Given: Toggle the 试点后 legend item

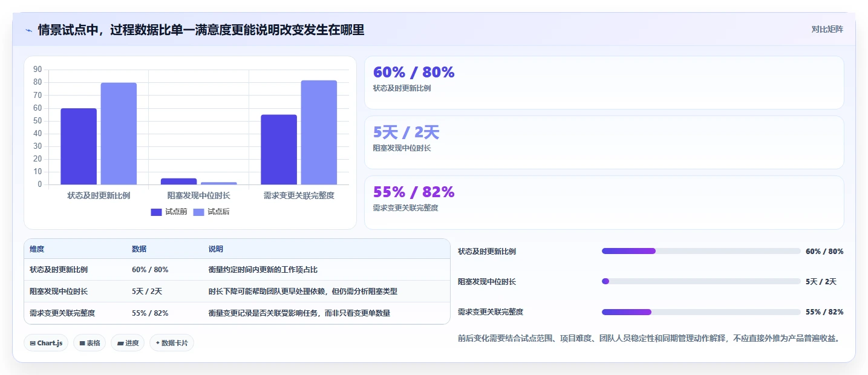Looking at the screenshot, I should (x=211, y=212).
